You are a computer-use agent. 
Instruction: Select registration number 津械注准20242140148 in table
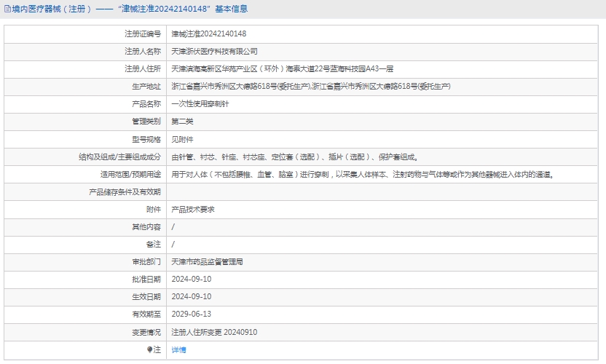click(208, 33)
